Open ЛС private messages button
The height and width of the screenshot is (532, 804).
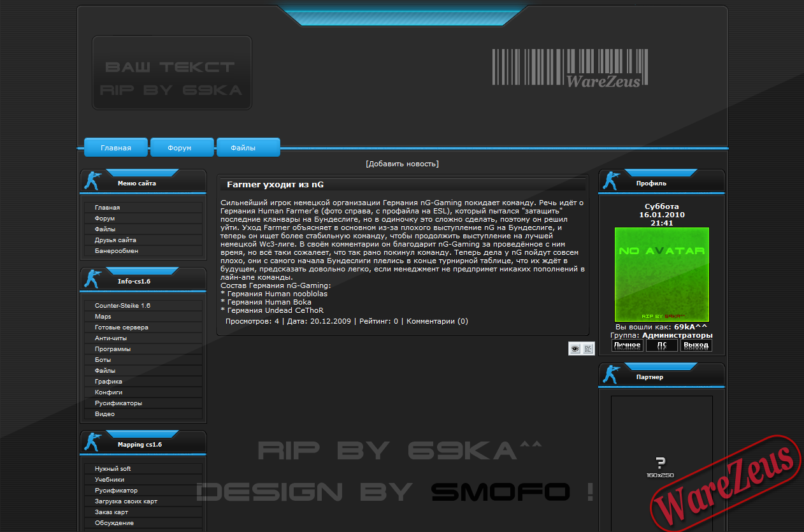click(x=661, y=345)
